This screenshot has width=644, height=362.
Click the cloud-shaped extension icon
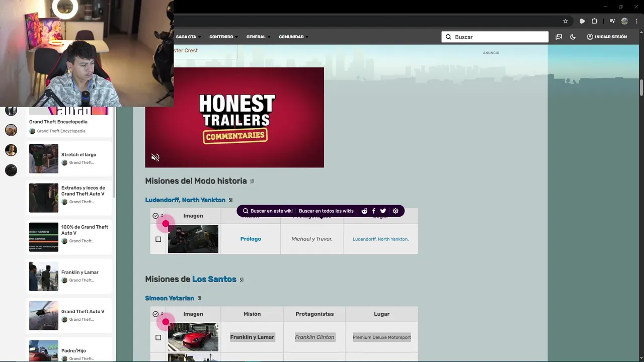tap(582, 21)
